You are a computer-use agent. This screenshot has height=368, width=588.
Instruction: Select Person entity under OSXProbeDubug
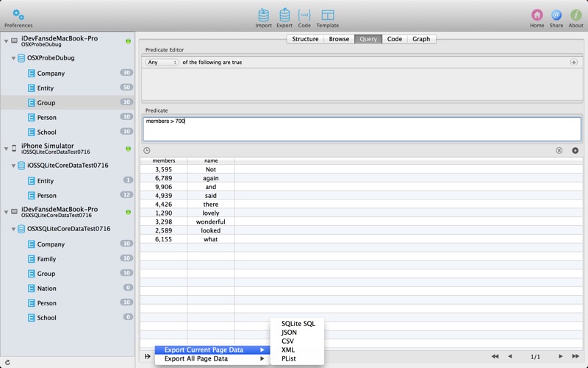click(x=68, y=117)
